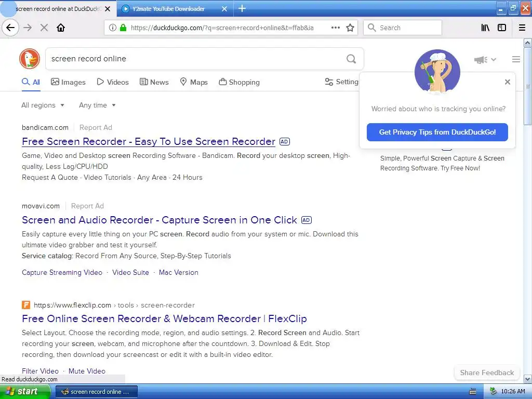Open new tab with plus button
The width and height of the screenshot is (532, 399).
click(242, 8)
